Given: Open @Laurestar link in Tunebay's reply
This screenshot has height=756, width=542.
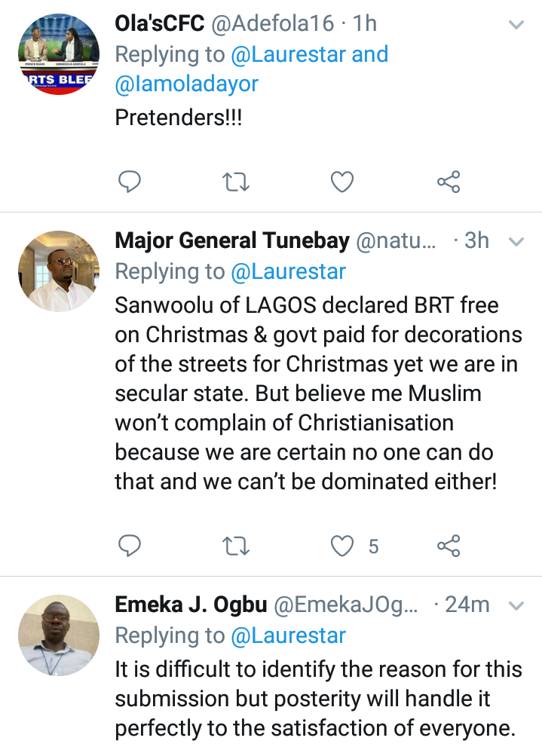Looking at the screenshot, I should coord(289,271).
